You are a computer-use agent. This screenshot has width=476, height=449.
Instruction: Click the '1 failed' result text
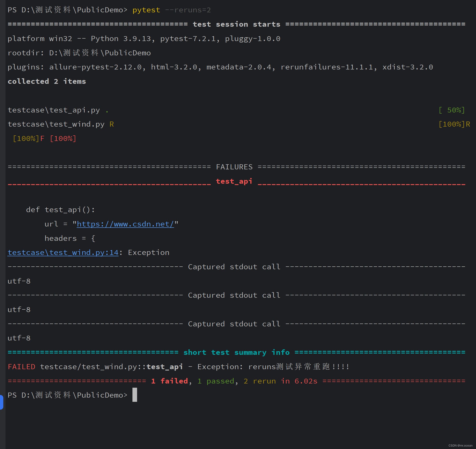coord(169,381)
